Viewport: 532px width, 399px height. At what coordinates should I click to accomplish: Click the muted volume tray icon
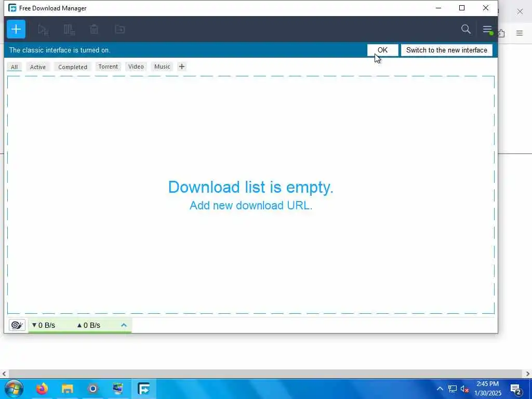click(465, 389)
